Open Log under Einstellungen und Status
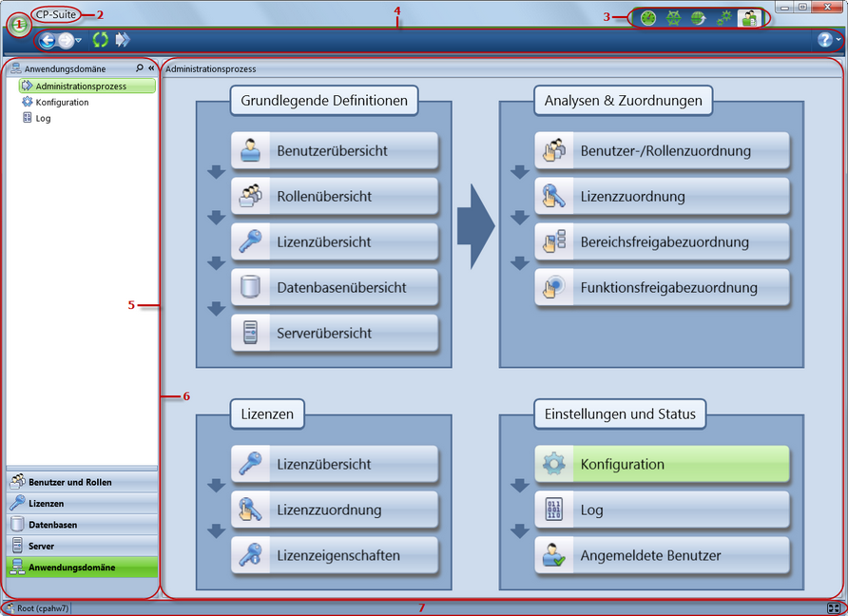The height and width of the screenshot is (616, 848). (x=662, y=510)
